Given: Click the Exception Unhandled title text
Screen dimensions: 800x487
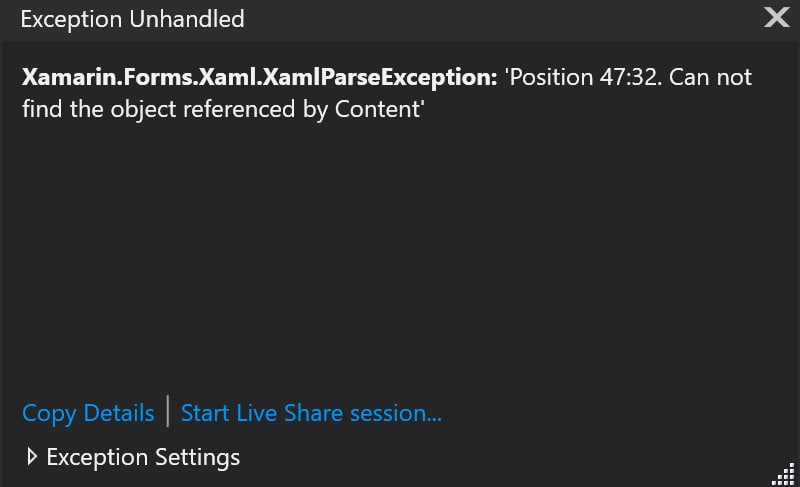Looking at the screenshot, I should [x=132, y=19].
